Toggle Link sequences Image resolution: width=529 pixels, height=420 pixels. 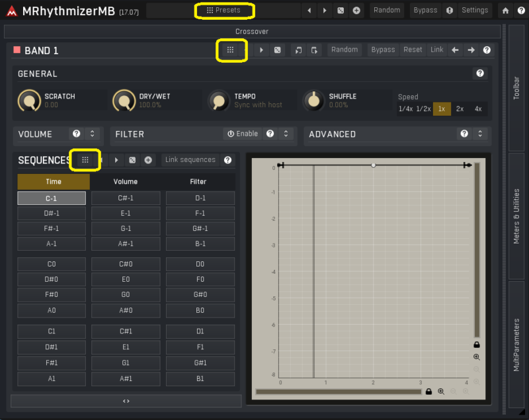190,160
